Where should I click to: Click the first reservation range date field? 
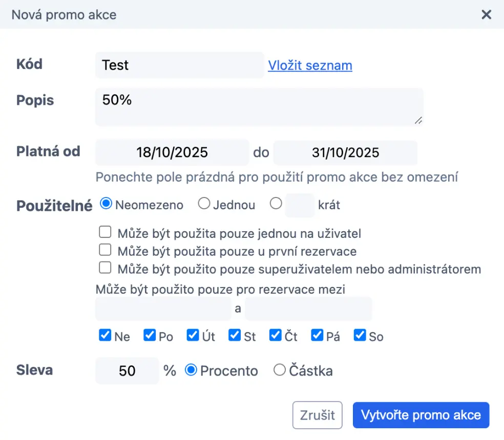tap(163, 309)
